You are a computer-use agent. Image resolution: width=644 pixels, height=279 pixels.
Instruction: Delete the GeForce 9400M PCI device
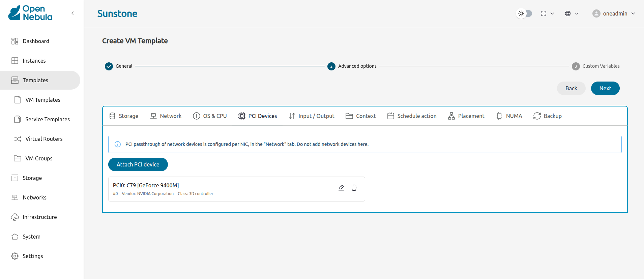pos(354,188)
